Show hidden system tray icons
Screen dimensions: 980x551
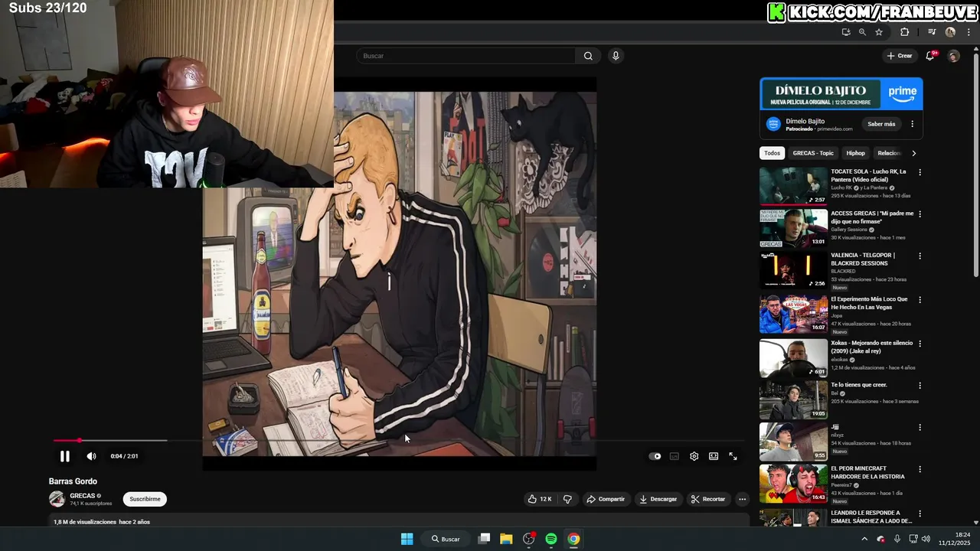[865, 539]
